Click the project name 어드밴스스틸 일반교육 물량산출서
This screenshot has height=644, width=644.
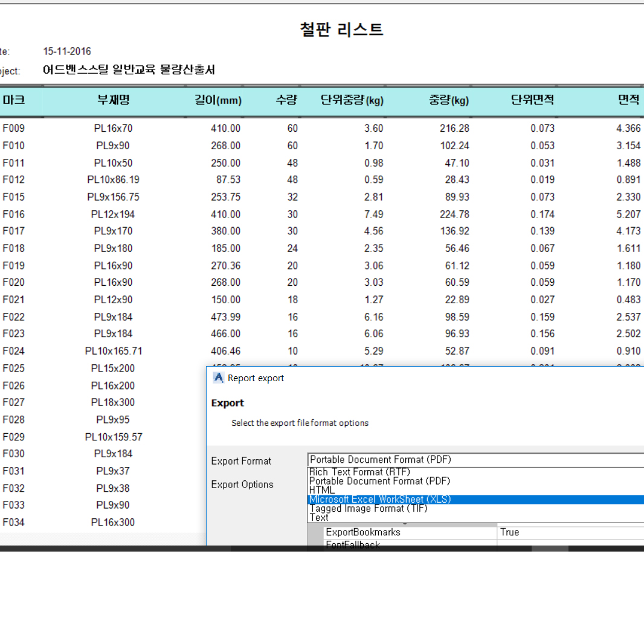click(129, 70)
